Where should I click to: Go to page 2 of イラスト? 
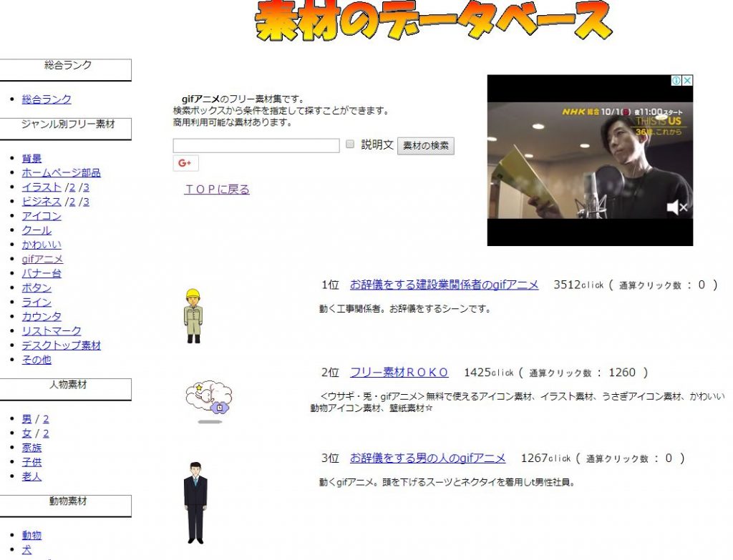(72, 188)
